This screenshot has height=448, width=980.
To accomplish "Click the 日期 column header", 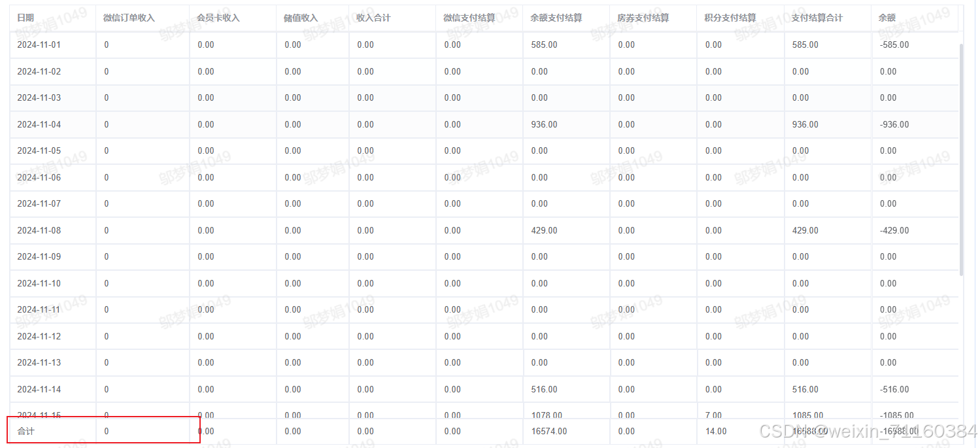I will (26, 18).
